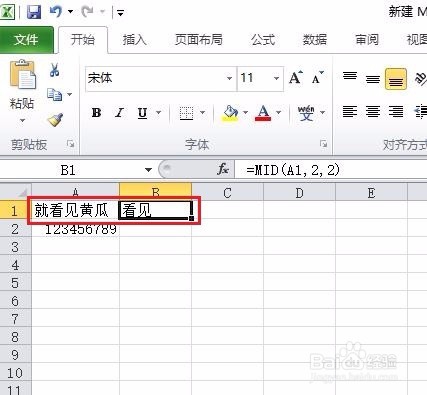The width and height of the screenshot is (427, 395).
Task: Click the large Paste clipboard icon
Action: [22, 75]
